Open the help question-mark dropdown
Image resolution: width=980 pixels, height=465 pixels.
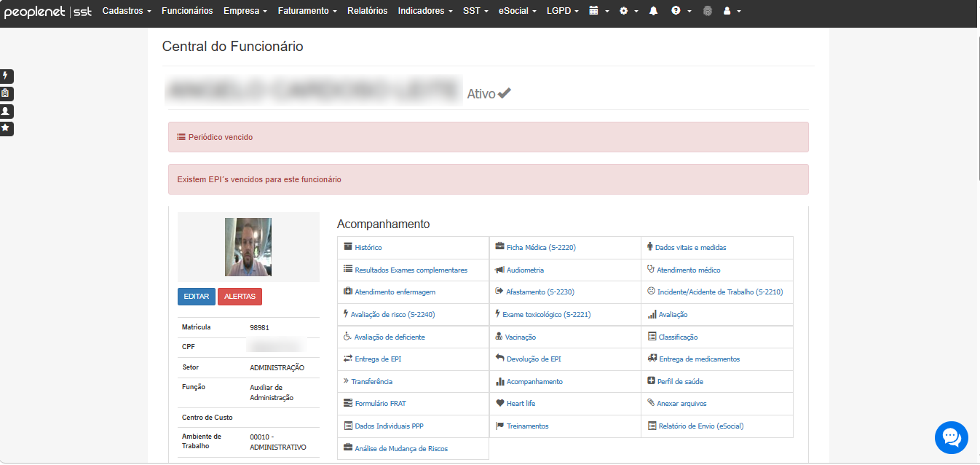point(681,11)
